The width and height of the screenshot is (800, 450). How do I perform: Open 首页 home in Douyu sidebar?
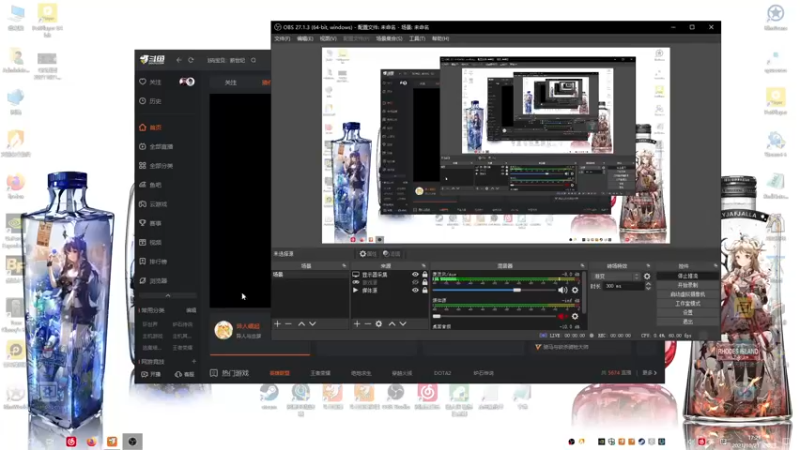point(151,128)
